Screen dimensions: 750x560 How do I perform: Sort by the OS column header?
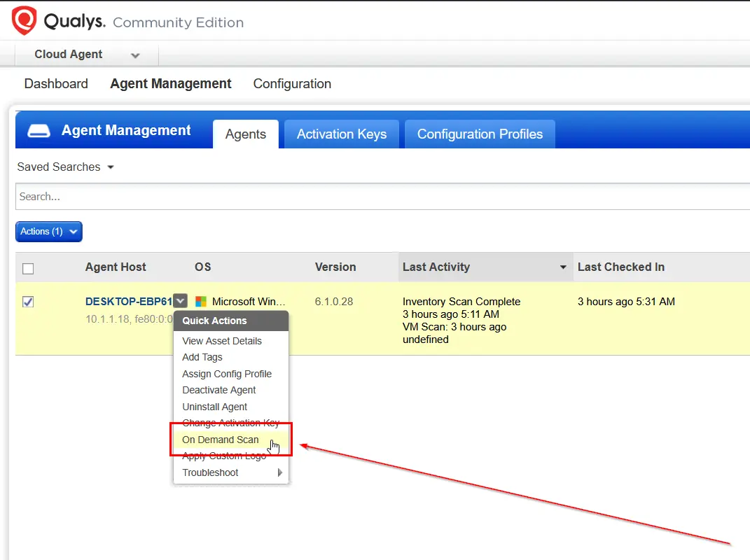pyautogui.click(x=203, y=267)
